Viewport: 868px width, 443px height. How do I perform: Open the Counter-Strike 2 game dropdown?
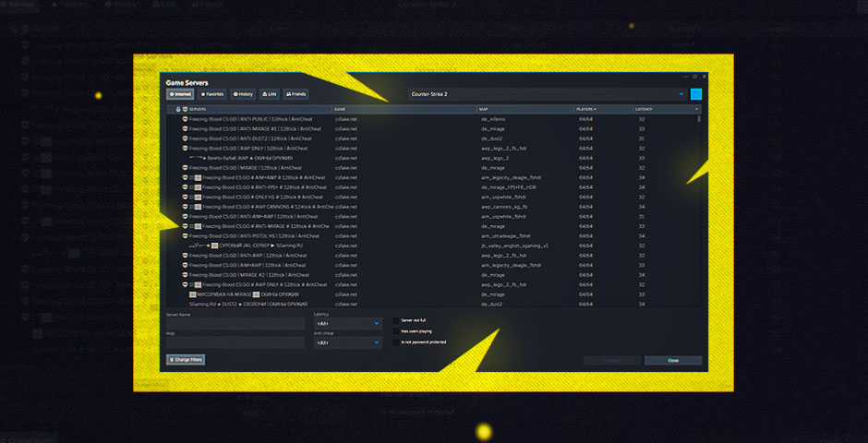pyautogui.click(x=548, y=94)
